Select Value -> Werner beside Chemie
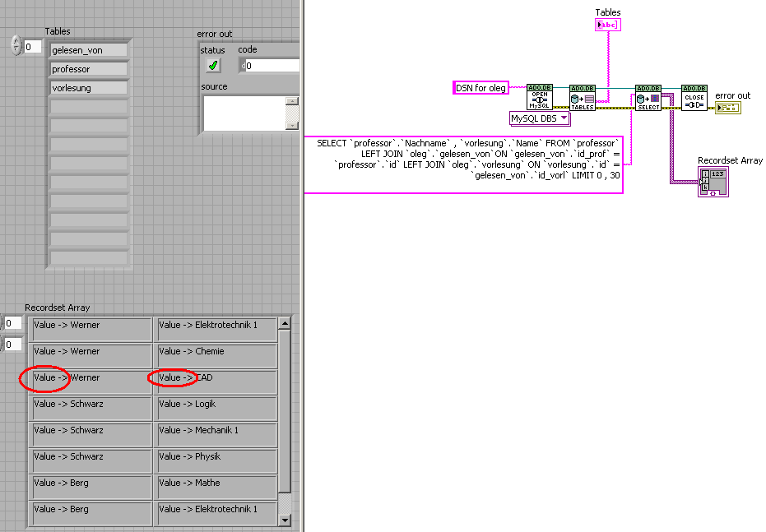766x532 pixels. (x=91, y=355)
